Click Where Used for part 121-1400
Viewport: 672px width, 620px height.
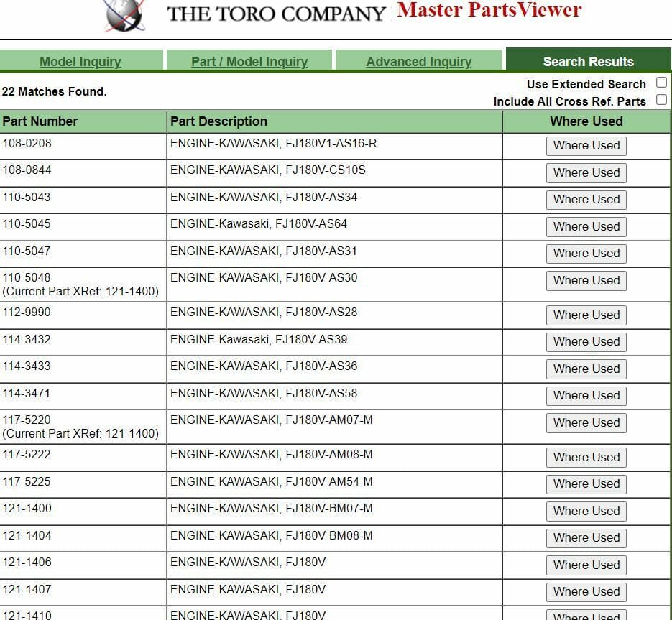point(586,512)
